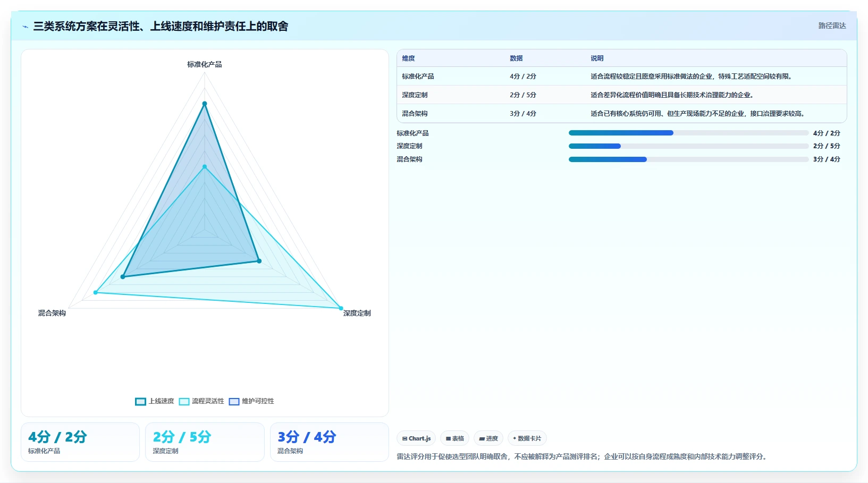
Task: Click the 3分 / 4分 value right of progress bar
Action: 827,159
